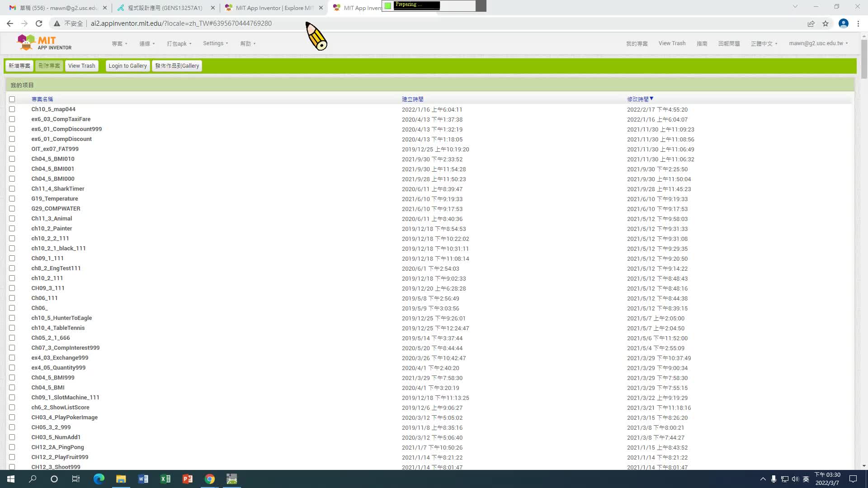Click the MIT App Inventor logo
The width and height of the screenshot is (868, 488).
click(x=44, y=43)
